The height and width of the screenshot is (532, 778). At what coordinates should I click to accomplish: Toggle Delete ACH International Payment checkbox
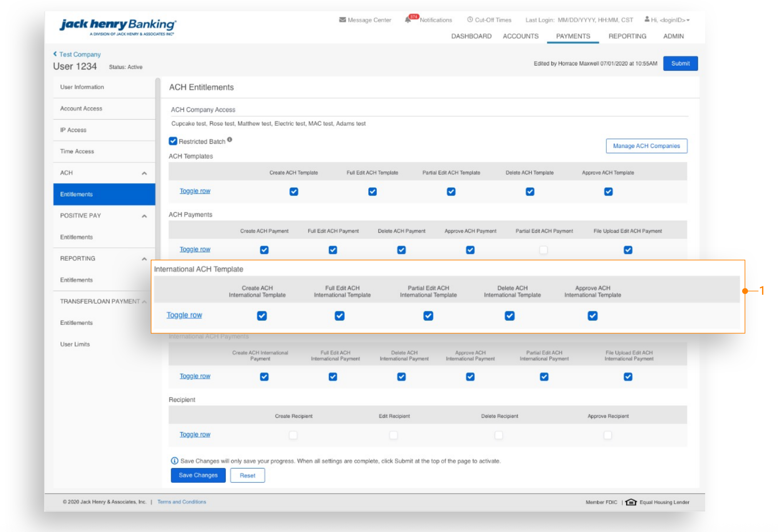[x=401, y=377]
